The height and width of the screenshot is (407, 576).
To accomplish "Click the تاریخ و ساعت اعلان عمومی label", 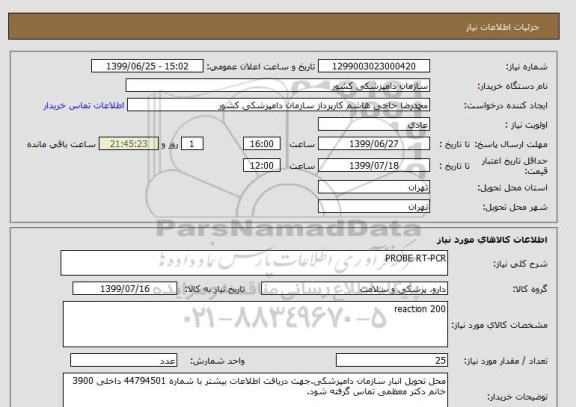I will [261, 67].
